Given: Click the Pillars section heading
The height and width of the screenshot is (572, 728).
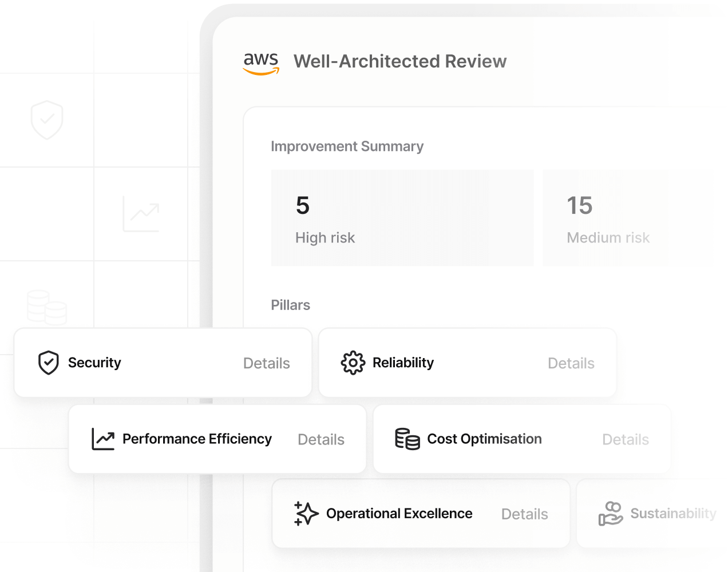Looking at the screenshot, I should [x=290, y=305].
